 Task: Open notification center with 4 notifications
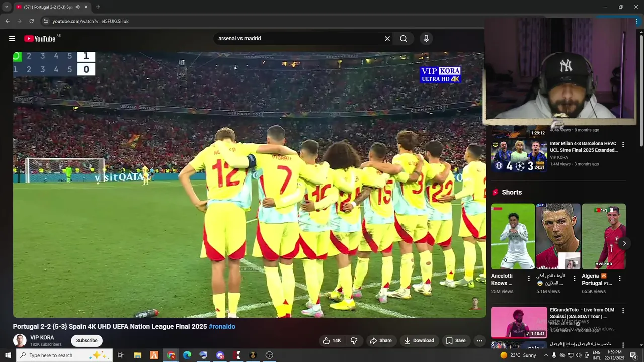(x=633, y=355)
